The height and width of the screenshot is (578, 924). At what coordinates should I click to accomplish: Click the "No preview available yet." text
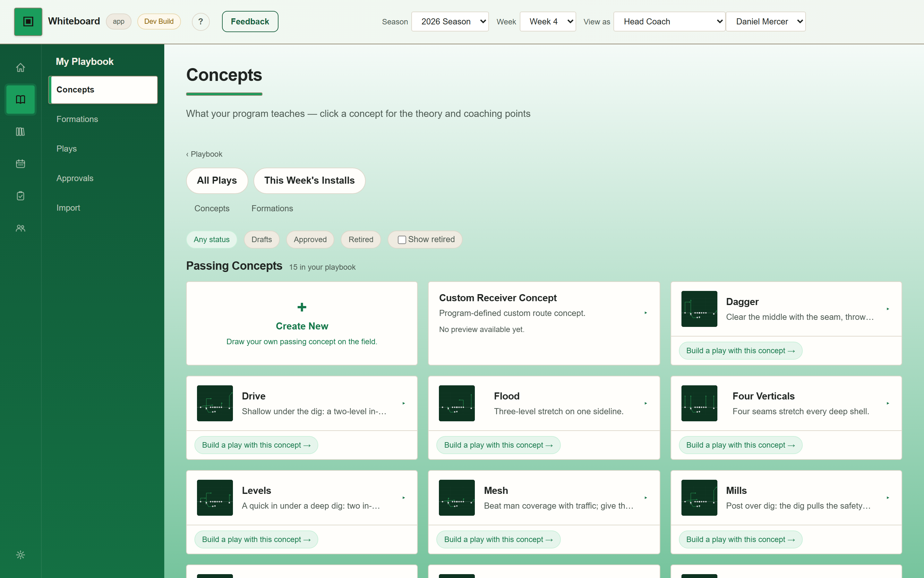pos(482,329)
